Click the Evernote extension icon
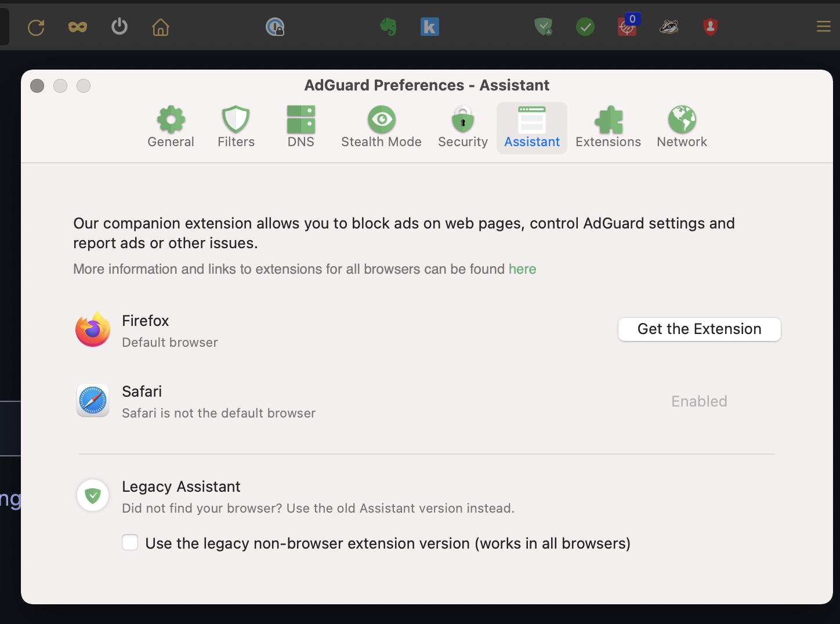This screenshot has width=840, height=624. (x=388, y=27)
